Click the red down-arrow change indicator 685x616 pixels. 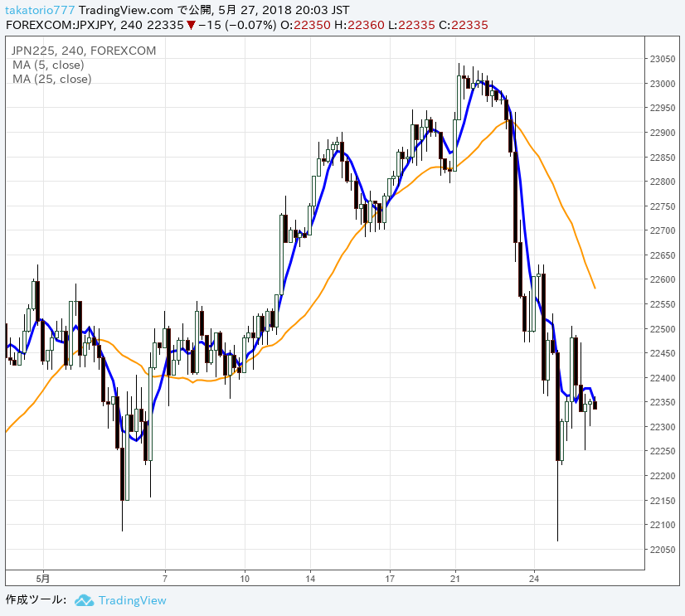pyautogui.click(x=191, y=26)
